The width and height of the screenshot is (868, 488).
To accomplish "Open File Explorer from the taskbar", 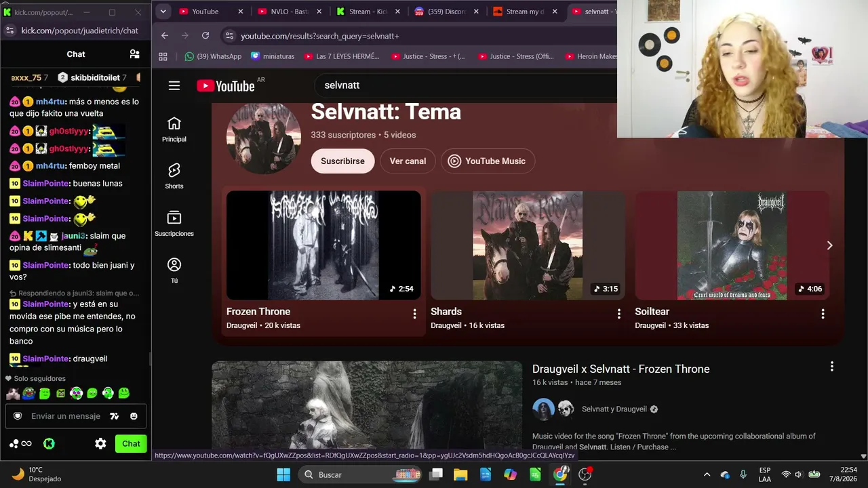I will pos(460,474).
